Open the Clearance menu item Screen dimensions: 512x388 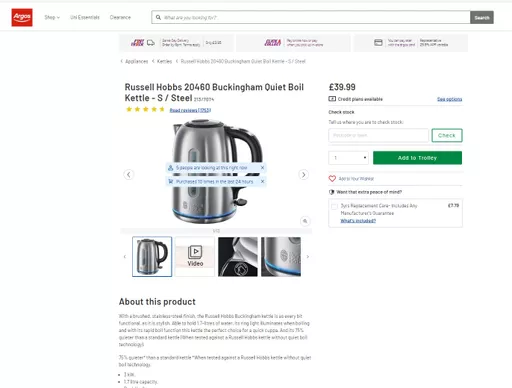tap(120, 17)
